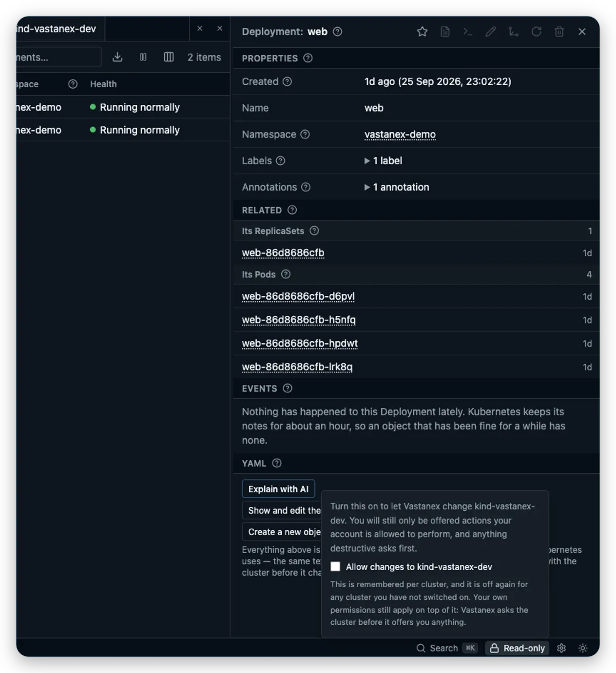The height and width of the screenshot is (673, 616).
Task: Click help icon next to Created
Action: pyautogui.click(x=288, y=81)
